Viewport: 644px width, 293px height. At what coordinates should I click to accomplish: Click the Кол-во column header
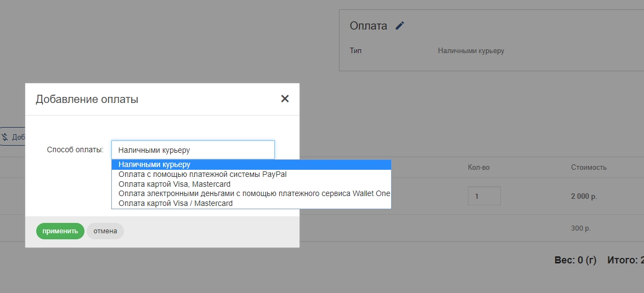[x=478, y=168]
